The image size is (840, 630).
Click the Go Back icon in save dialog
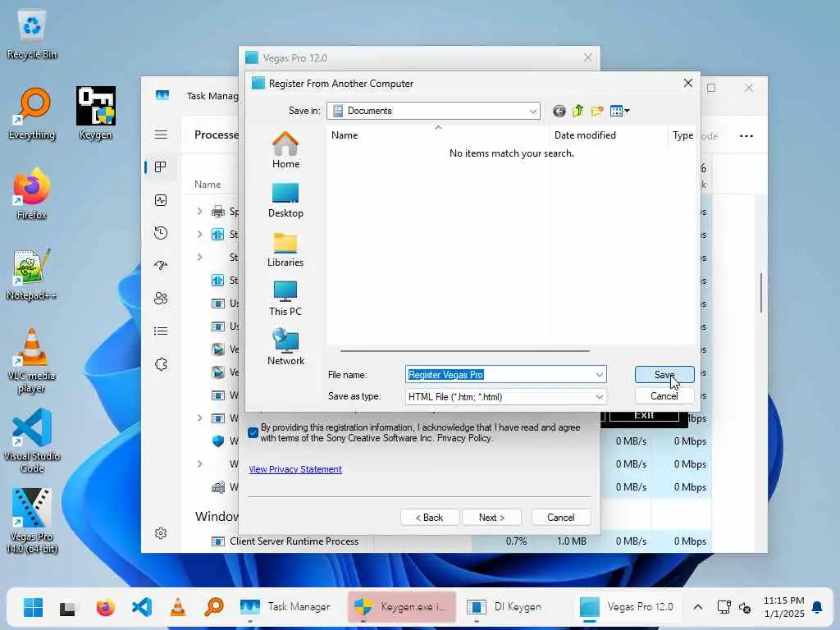pos(559,111)
